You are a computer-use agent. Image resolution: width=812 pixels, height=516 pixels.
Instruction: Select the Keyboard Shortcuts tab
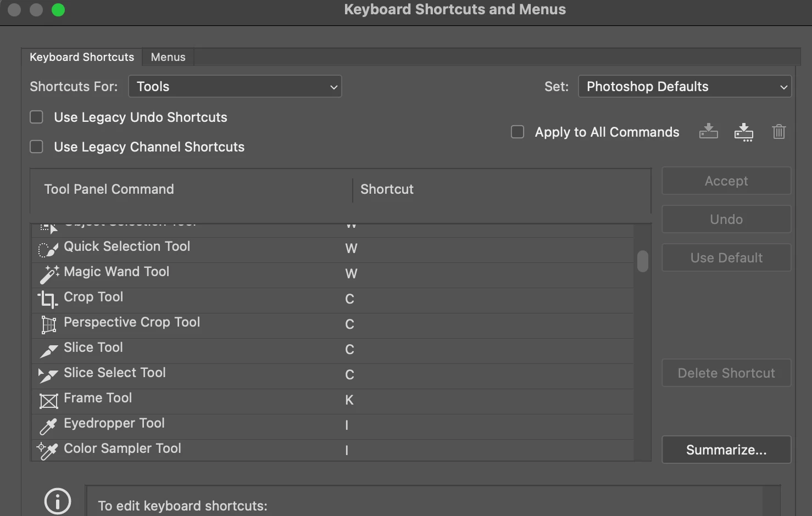pyautogui.click(x=82, y=57)
